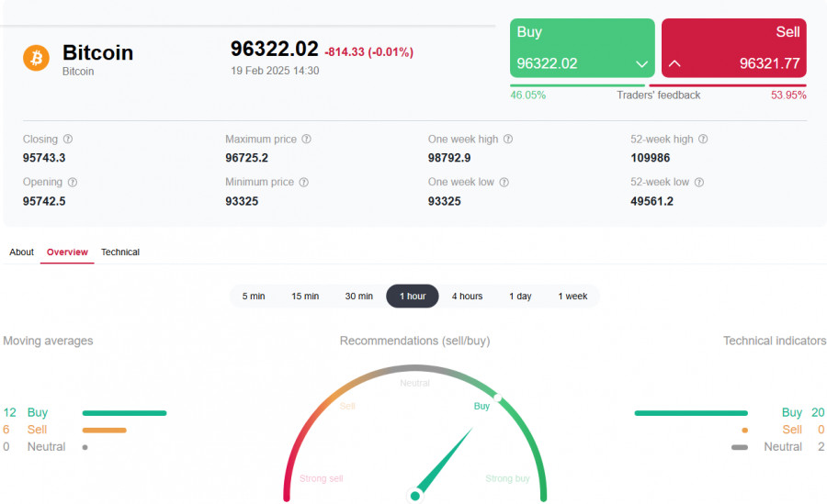Click the Maximum price value 96725.2

point(246,158)
